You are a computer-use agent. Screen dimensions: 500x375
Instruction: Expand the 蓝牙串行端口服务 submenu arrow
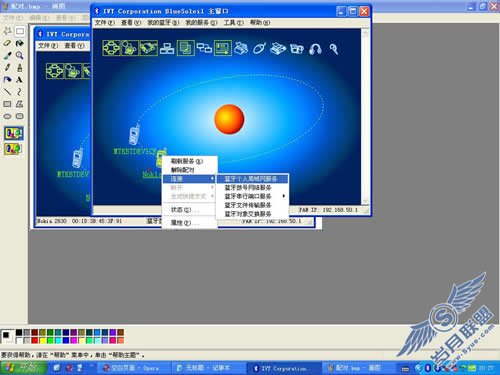[284, 196]
